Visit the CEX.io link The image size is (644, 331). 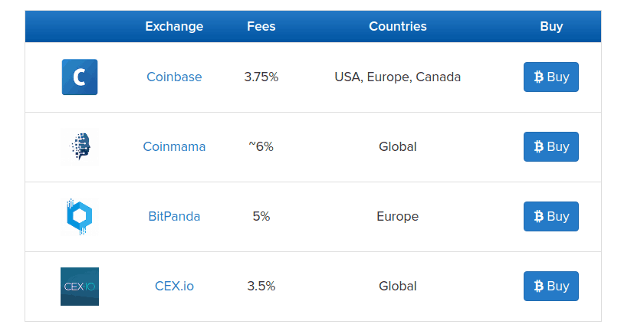(x=174, y=286)
